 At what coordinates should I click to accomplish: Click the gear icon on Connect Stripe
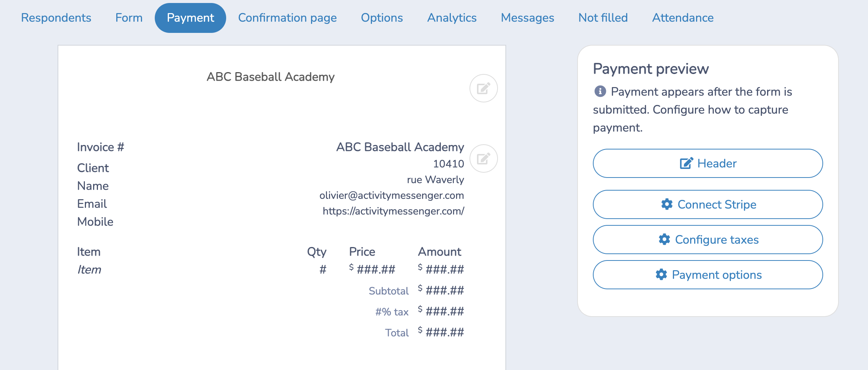(x=667, y=204)
